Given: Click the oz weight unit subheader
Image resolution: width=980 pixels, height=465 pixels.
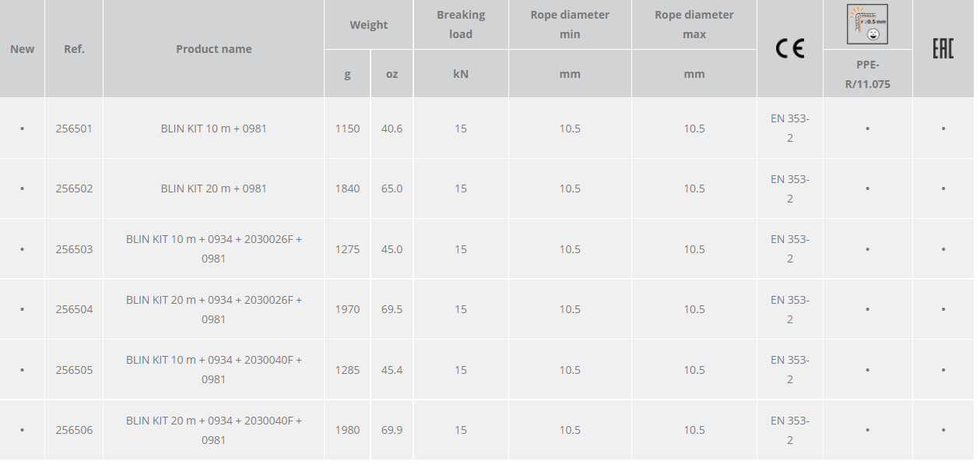Looking at the screenshot, I should tap(392, 74).
